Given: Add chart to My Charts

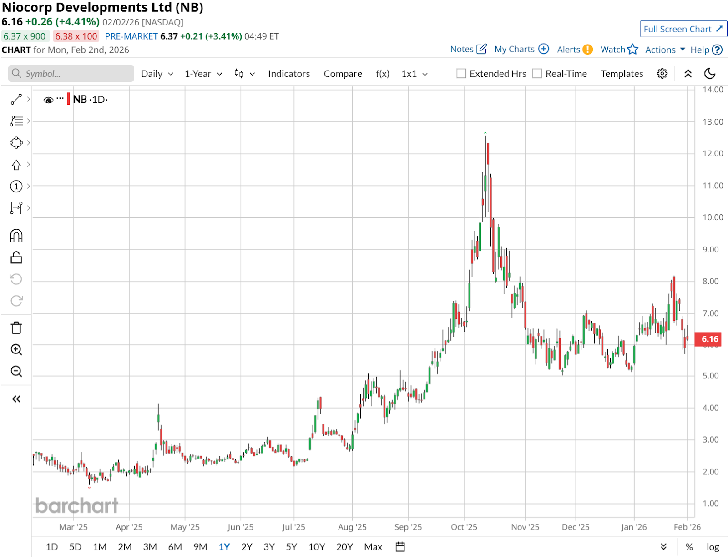Looking at the screenshot, I should pos(521,49).
